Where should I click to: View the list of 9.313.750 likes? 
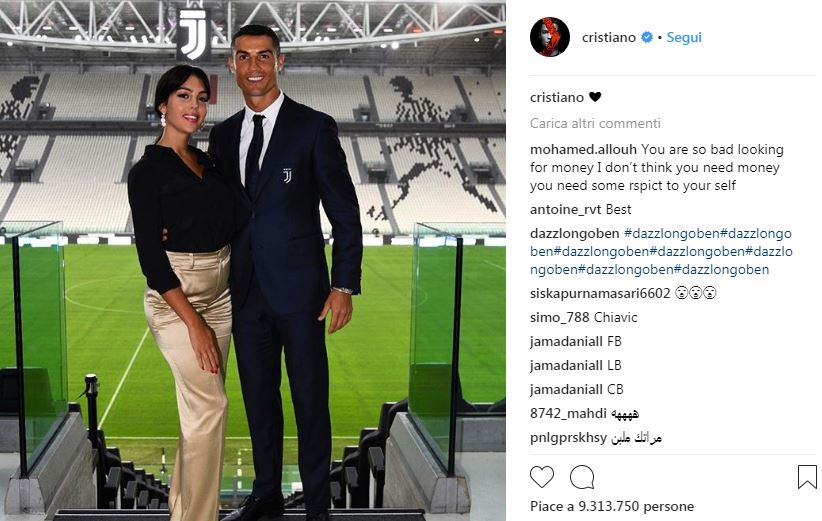pyautogui.click(x=612, y=506)
